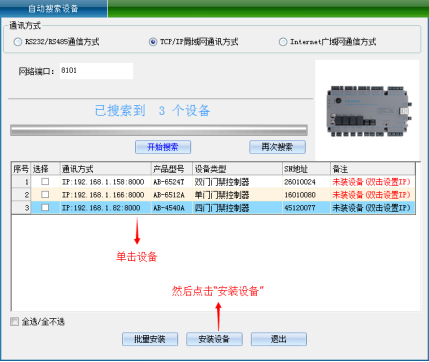This screenshot has height=362, width=429.
Task: Select Internet WAN communication radio button
Action: click(283, 42)
